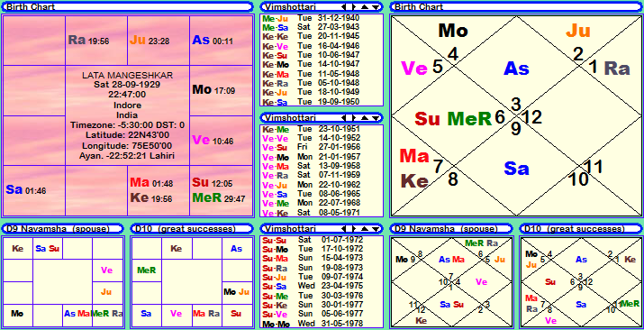Viewport: 644px width, 330px height.
Task: Click left arrow in Vimshottari panel listing Su-Su
Action: pyautogui.click(x=344, y=228)
